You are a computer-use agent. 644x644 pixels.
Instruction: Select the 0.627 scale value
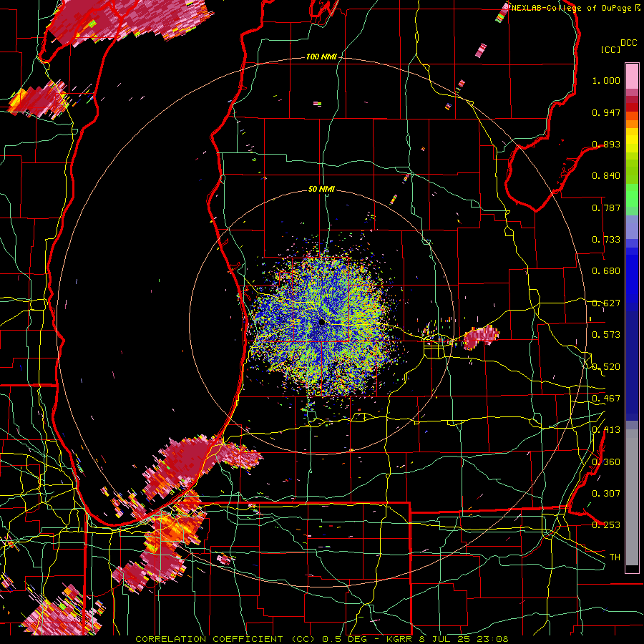coord(606,303)
